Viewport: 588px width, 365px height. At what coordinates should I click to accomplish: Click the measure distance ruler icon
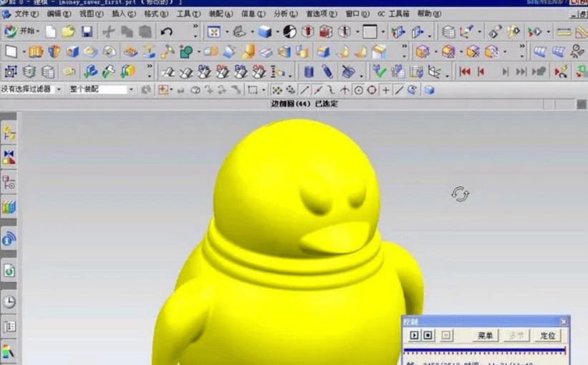(x=564, y=31)
